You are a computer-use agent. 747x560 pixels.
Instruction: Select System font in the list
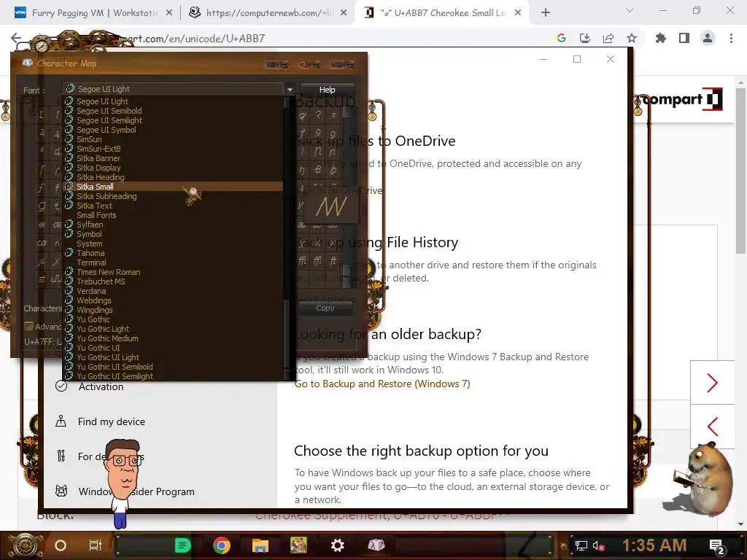tap(173, 244)
